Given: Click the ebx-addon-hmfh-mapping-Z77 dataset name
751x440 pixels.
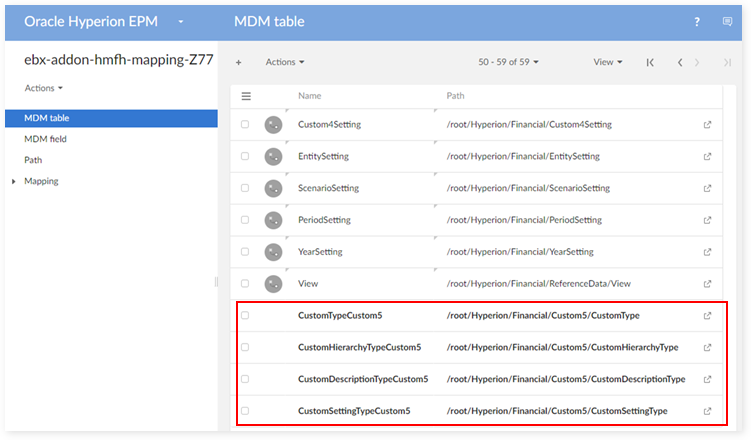Looking at the screenshot, I should (119, 60).
